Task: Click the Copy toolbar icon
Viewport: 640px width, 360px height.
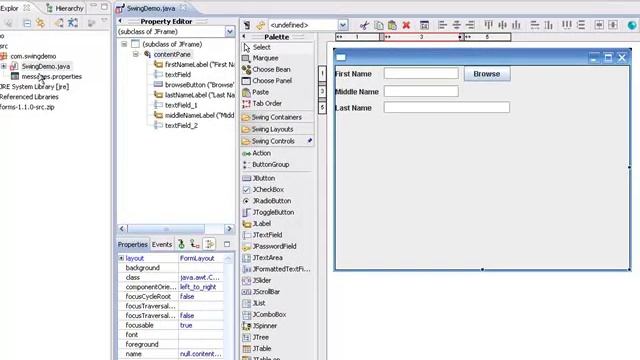Action: pyautogui.click(x=378, y=25)
